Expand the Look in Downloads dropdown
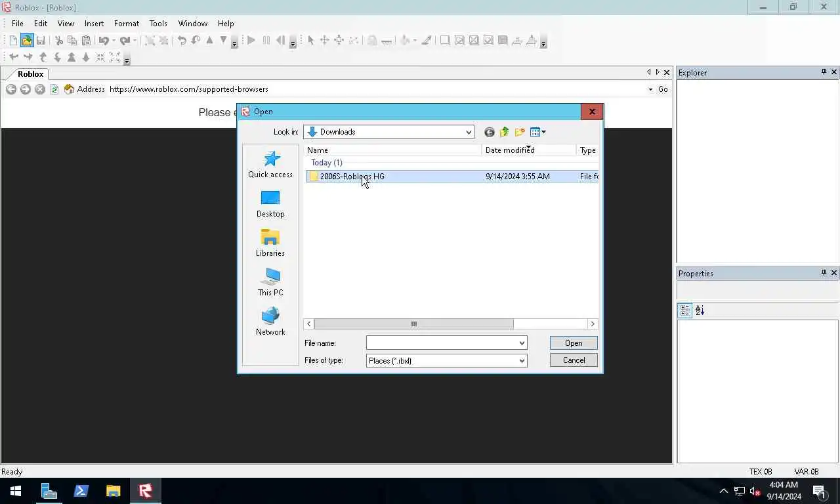 tap(469, 132)
